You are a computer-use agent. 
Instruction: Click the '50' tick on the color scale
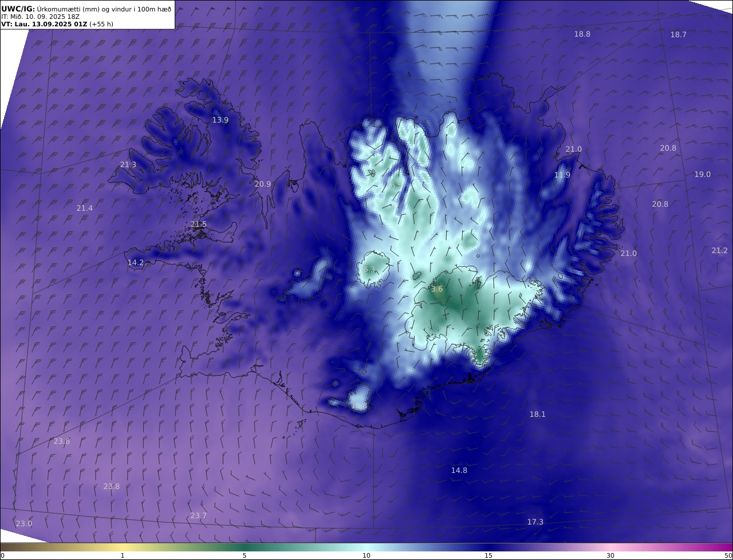click(x=728, y=555)
